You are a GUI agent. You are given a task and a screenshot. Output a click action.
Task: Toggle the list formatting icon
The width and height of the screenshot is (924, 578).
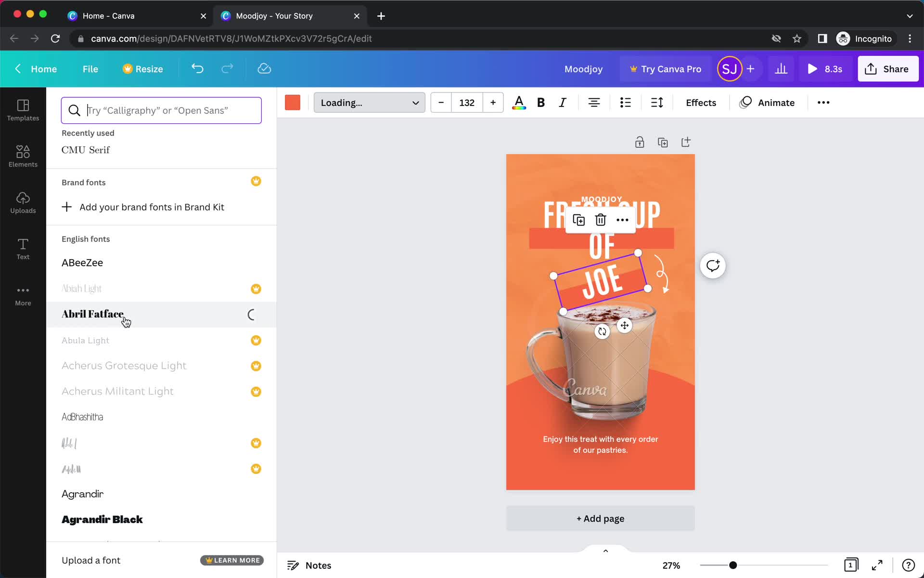[x=625, y=103]
